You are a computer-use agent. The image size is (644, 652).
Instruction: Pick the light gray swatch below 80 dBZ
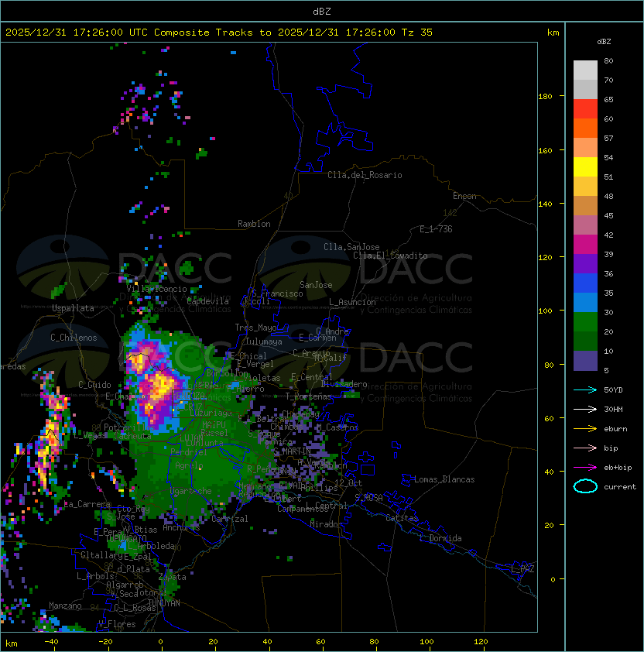[x=585, y=70]
